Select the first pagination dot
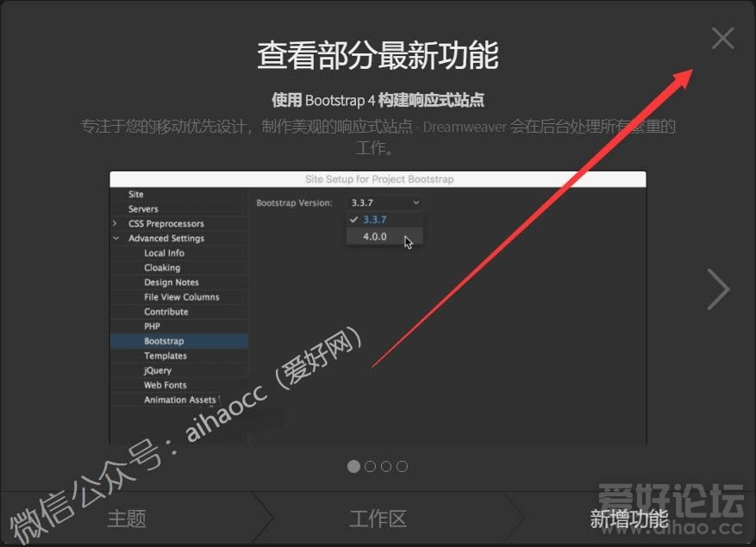The width and height of the screenshot is (756, 547). [x=353, y=466]
